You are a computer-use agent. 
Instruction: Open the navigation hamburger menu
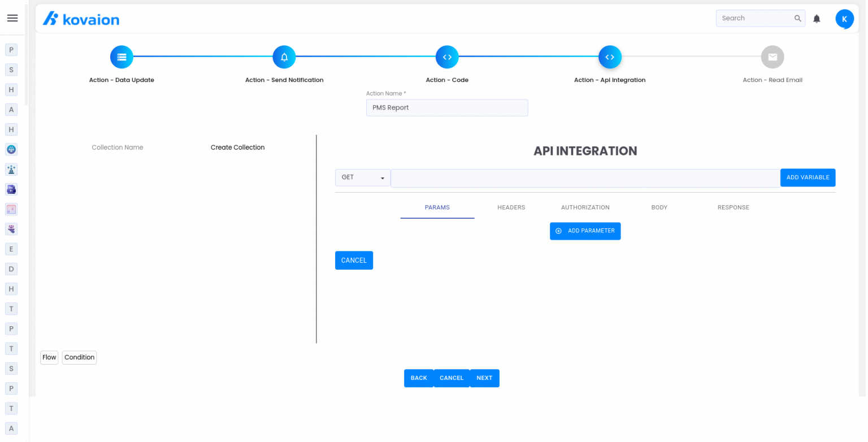tap(12, 18)
